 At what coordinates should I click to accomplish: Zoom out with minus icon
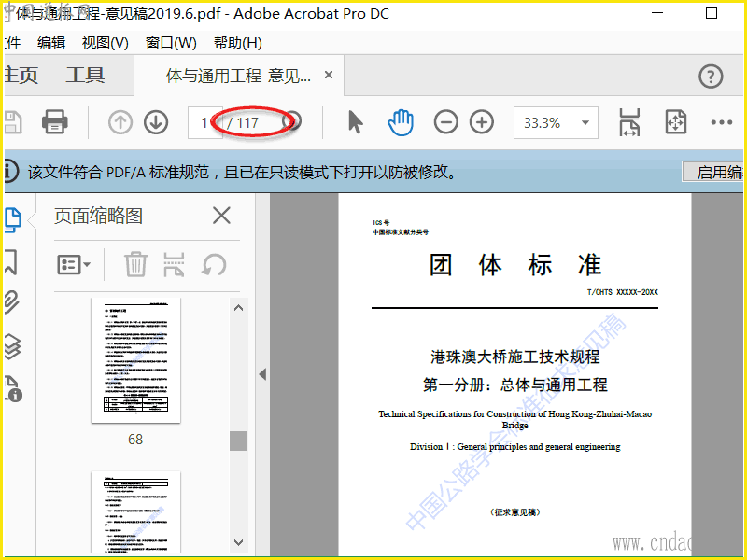click(446, 122)
